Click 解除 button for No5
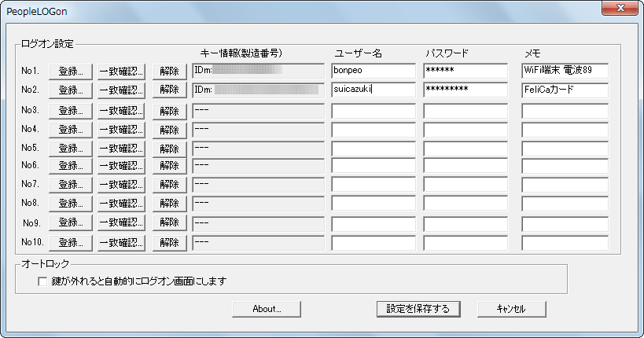 pyautogui.click(x=170, y=149)
